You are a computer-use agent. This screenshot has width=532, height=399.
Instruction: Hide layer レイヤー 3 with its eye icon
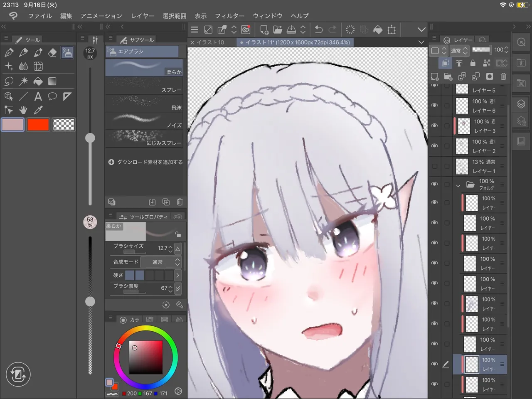tap(434, 126)
